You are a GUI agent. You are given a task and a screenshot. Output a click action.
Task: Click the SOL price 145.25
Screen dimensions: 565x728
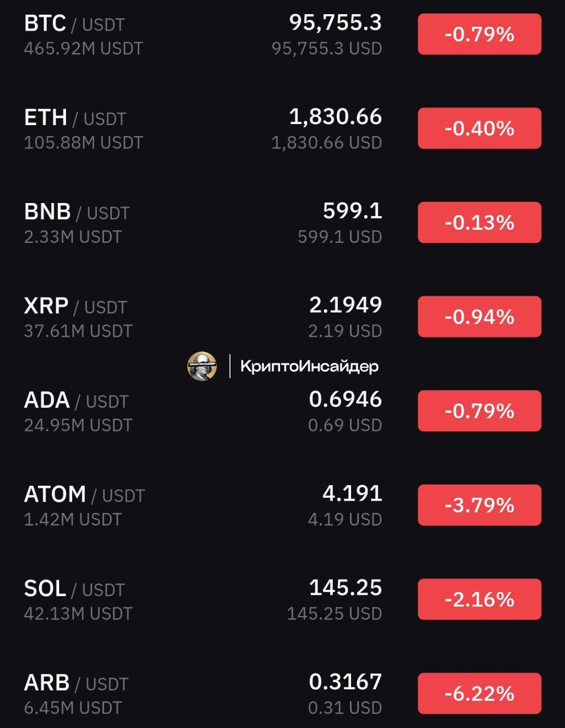coord(345,588)
